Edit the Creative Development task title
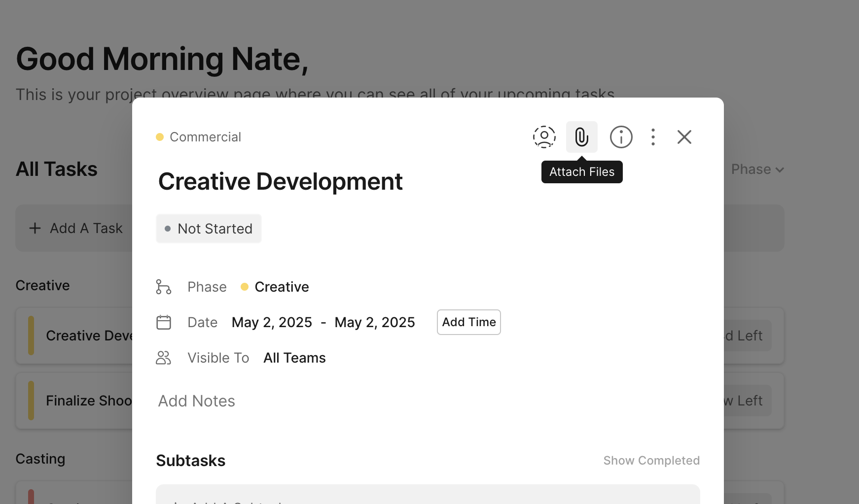This screenshot has width=859, height=504. [x=280, y=181]
